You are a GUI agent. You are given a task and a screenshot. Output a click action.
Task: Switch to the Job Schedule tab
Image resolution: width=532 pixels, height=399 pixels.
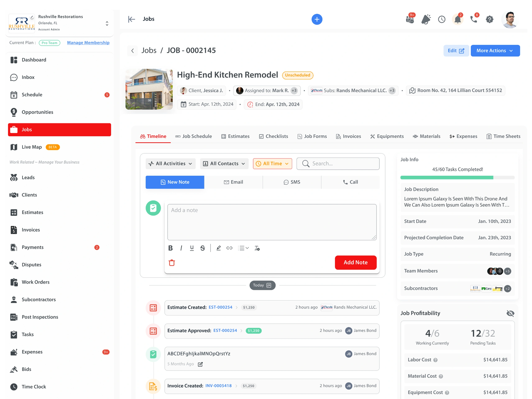194,136
